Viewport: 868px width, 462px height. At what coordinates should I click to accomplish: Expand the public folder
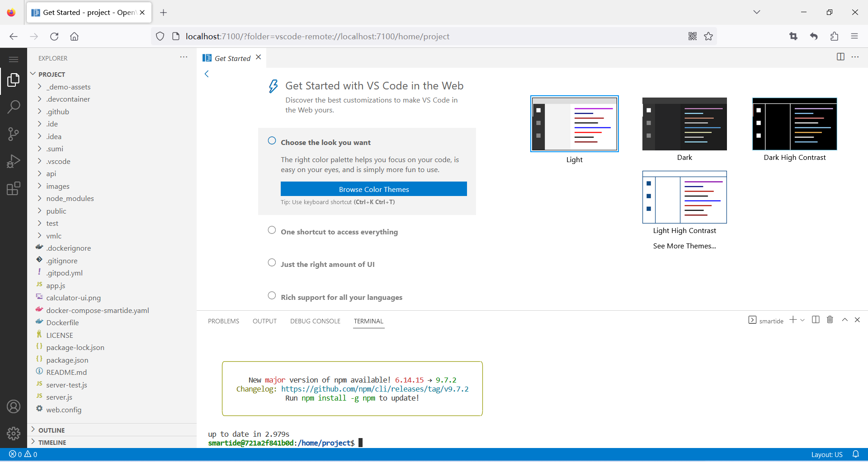point(112,211)
